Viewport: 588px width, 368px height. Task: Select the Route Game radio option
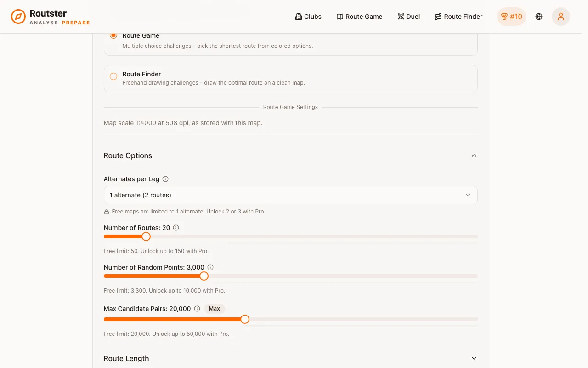[113, 35]
